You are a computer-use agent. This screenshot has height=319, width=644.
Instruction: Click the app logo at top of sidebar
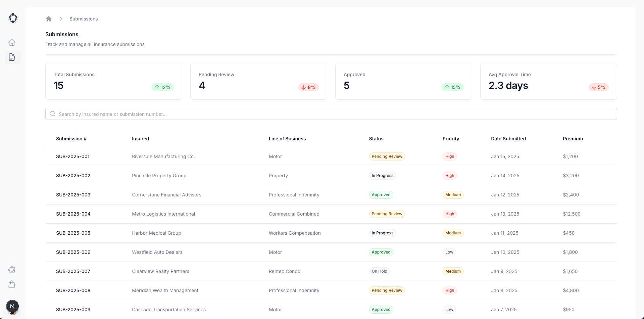(x=13, y=18)
